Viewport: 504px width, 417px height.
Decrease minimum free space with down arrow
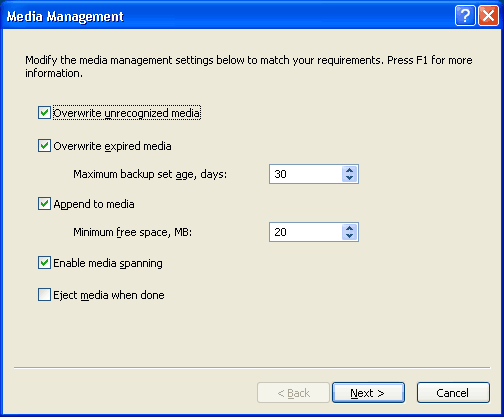[349, 236]
